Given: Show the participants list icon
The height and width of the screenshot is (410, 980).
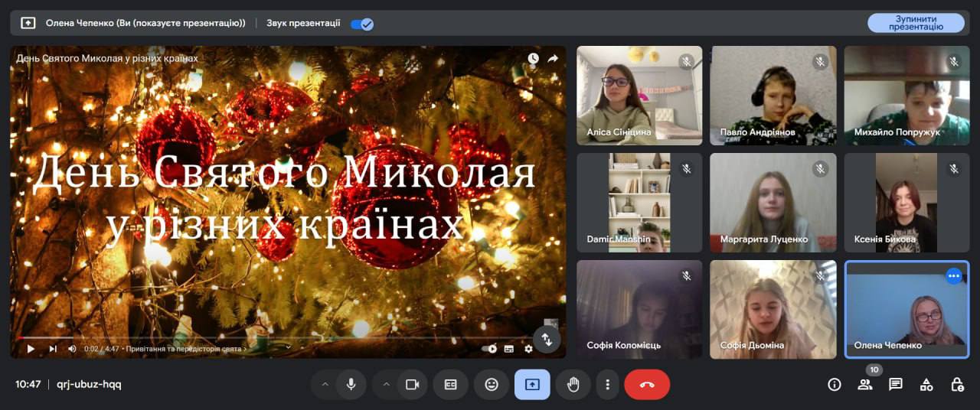Looking at the screenshot, I should [864, 385].
